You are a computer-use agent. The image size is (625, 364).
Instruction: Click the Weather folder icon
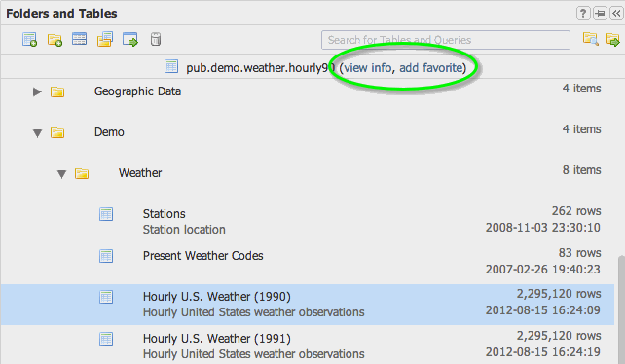coord(82,173)
